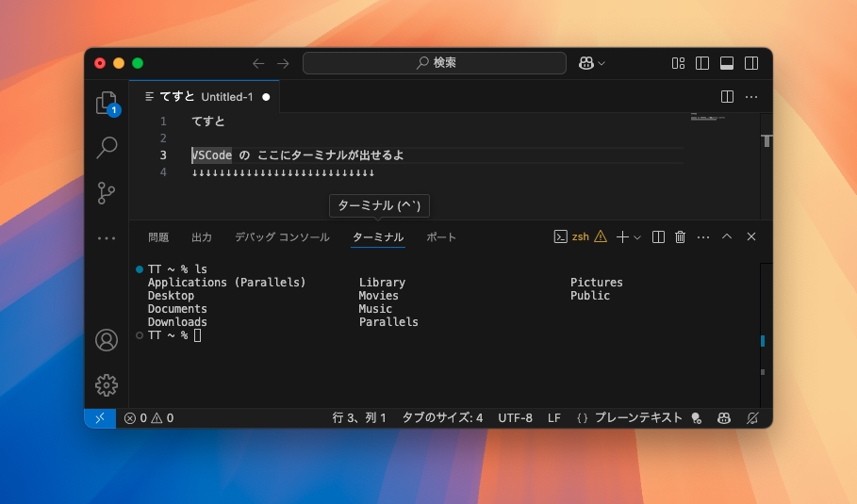Click the editor vertical scrollbar
The image size is (857, 504).
coord(766,164)
